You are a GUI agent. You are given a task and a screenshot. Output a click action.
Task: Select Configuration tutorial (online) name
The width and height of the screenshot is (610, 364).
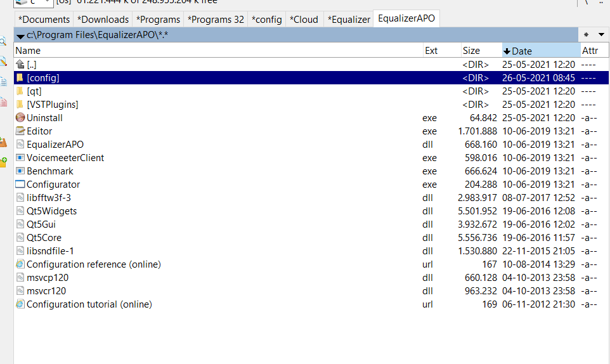coord(89,304)
